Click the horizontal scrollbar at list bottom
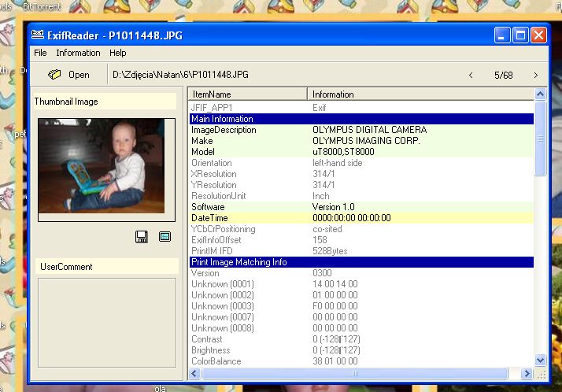 354,373
